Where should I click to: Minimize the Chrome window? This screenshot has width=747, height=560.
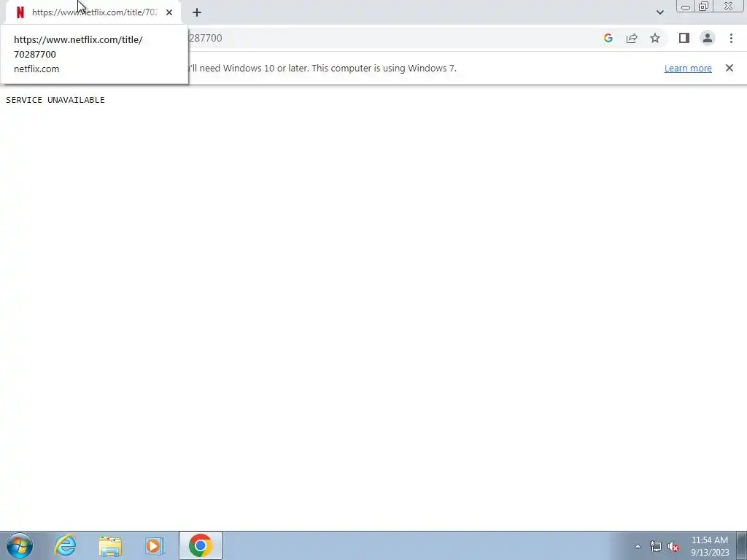(x=686, y=7)
